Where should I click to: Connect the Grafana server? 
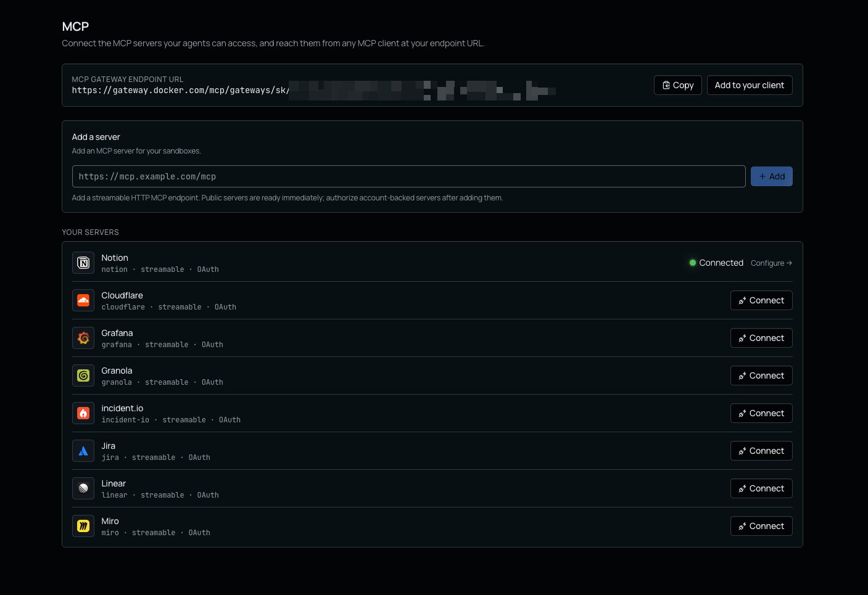pyautogui.click(x=761, y=338)
